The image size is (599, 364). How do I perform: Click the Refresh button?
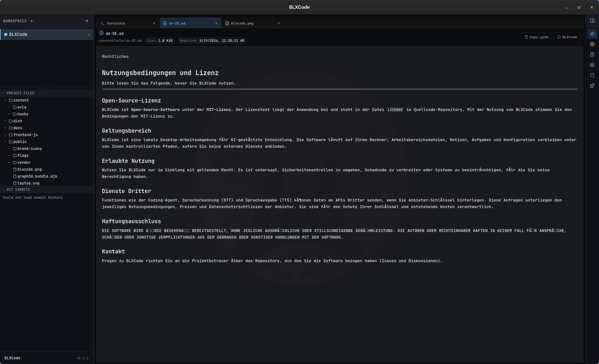567,37
